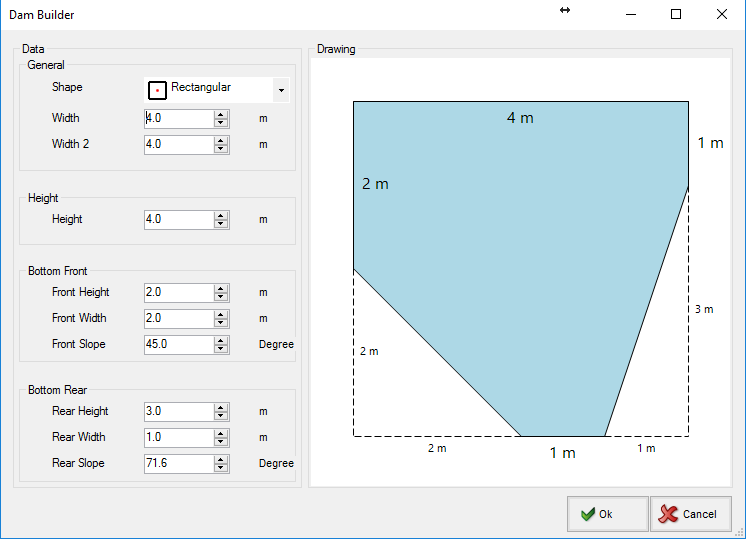Select the Front Slope input field
Image resolution: width=746 pixels, height=539 pixels.
178,344
